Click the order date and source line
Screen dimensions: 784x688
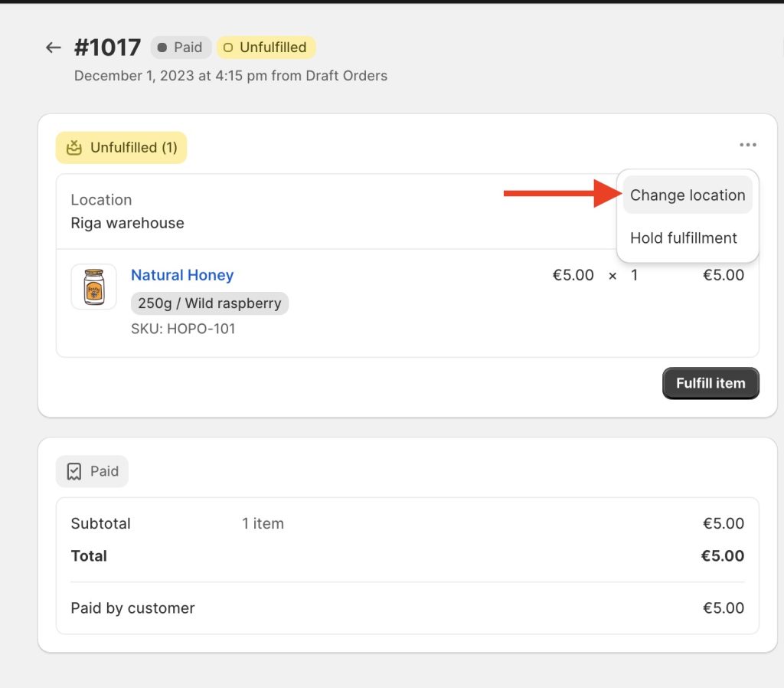point(230,76)
